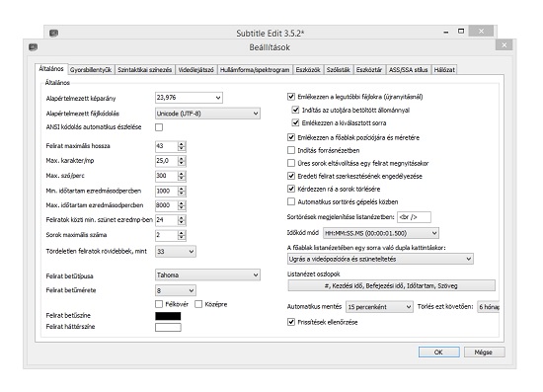This screenshot has width=543, height=392.
Task: Toggle the Középre checkbox
Action: click(198, 304)
